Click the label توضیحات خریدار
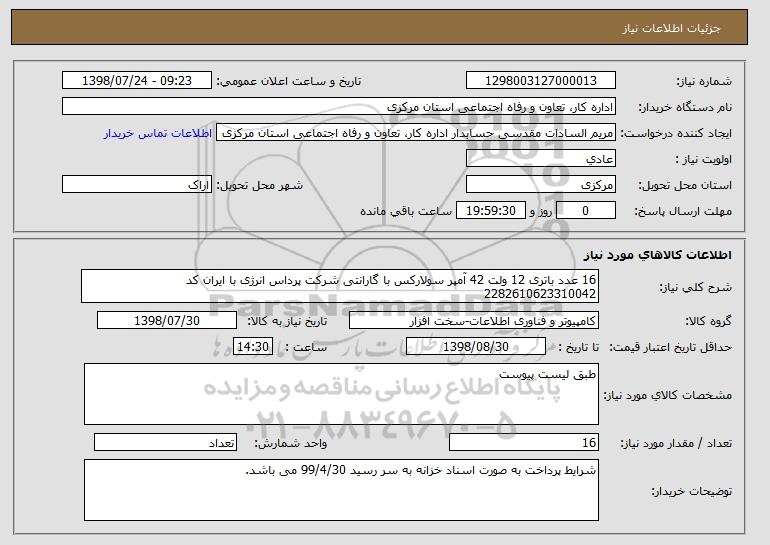The width and height of the screenshot is (770, 545). pyautogui.click(x=691, y=491)
